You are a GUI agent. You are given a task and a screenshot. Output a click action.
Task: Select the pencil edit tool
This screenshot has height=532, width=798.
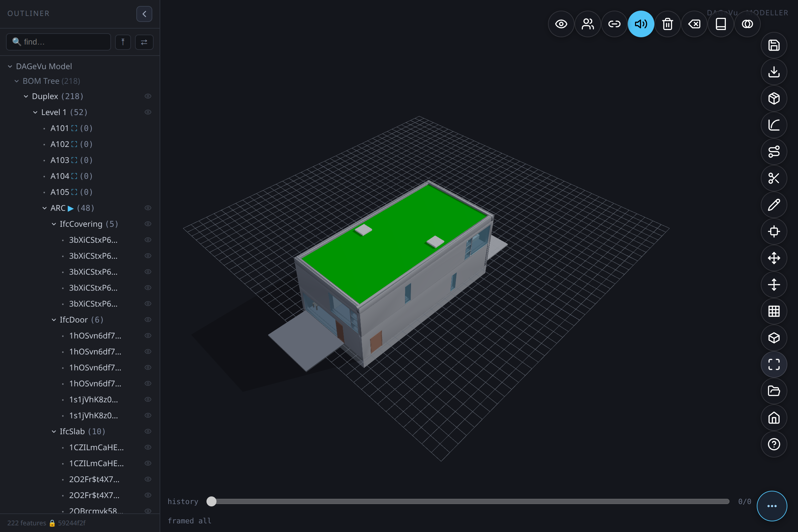[x=774, y=205]
